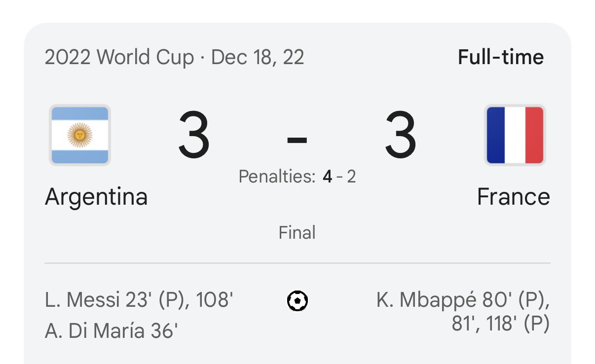Select L. Messi goal scorer entry
The width and height of the screenshot is (595, 364).
[139, 300]
